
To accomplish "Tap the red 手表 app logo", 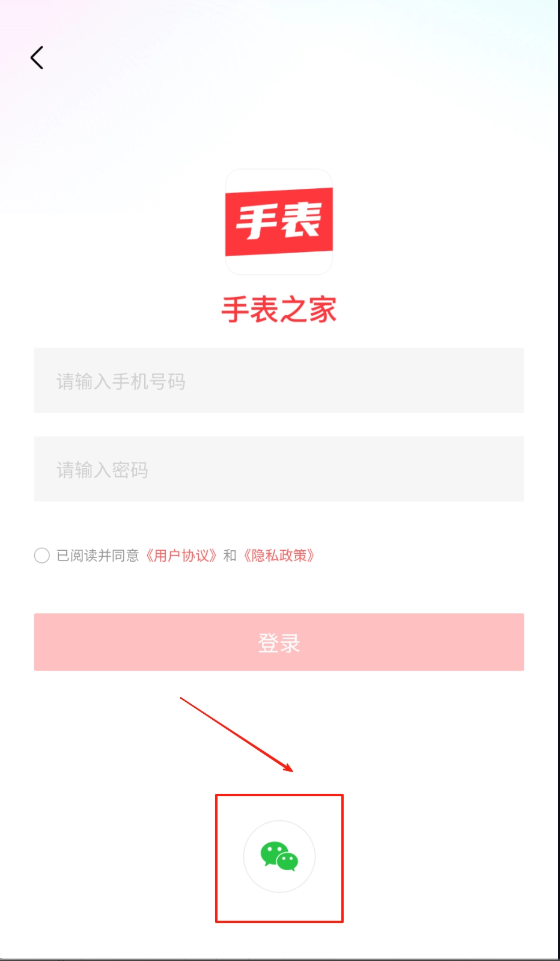I will [279, 222].
